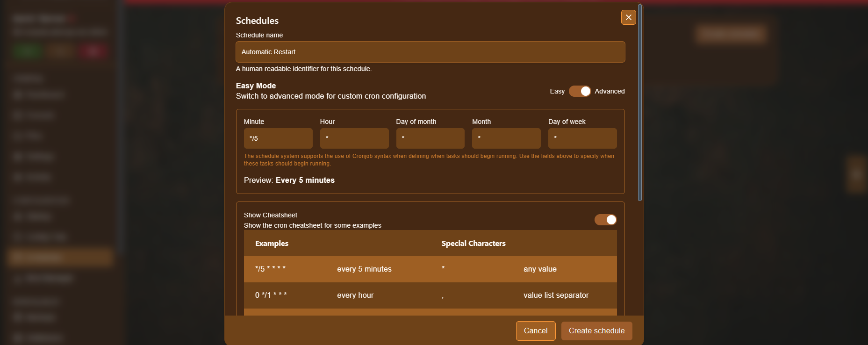The width and height of the screenshot is (868, 345).
Task: Focus the Schedule name input field
Action: click(430, 52)
